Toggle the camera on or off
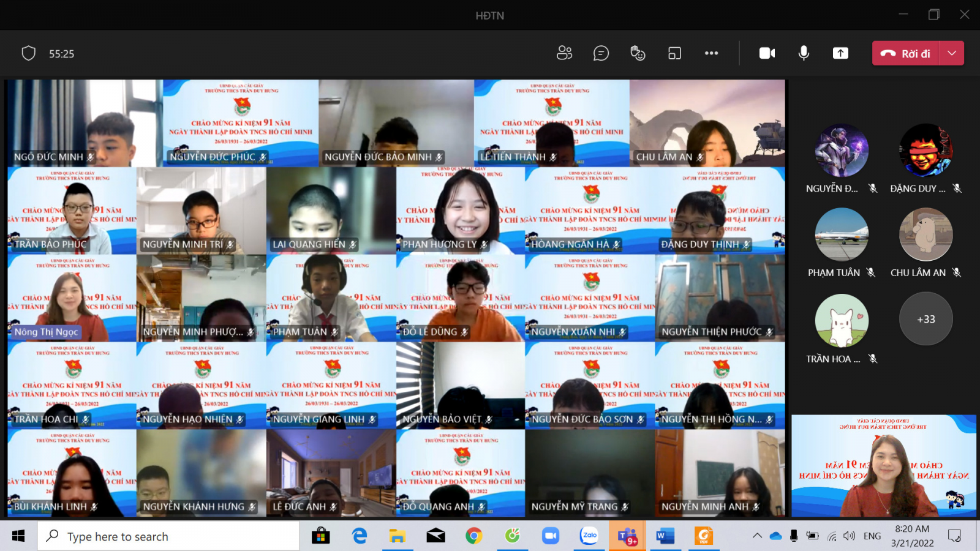This screenshot has height=551, width=980. point(767,53)
